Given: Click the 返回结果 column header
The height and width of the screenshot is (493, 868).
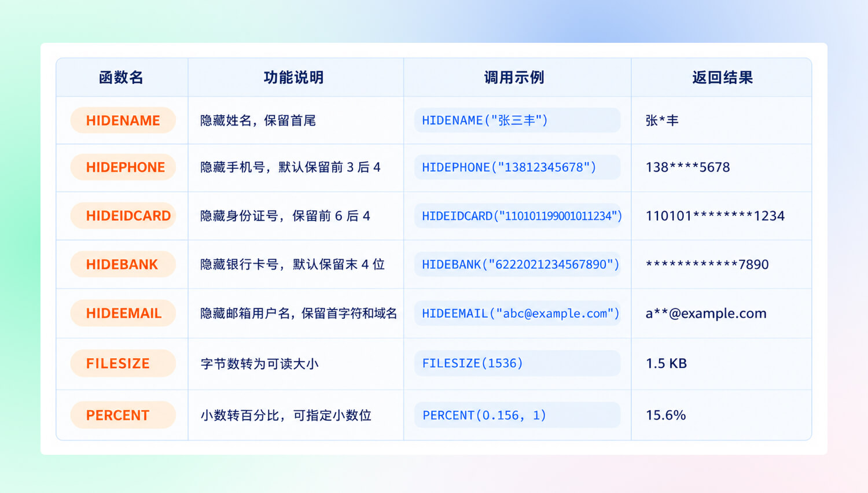Looking at the screenshot, I should tap(723, 78).
